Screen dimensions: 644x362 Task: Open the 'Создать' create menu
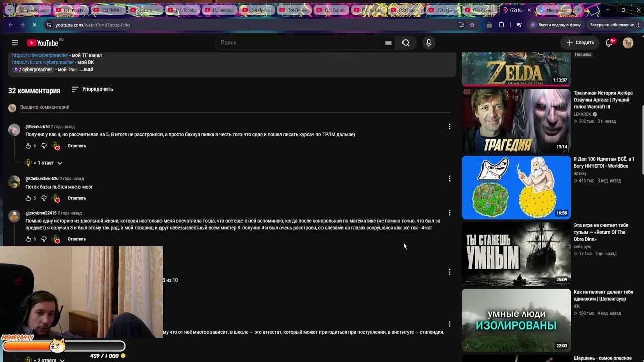coord(580,43)
